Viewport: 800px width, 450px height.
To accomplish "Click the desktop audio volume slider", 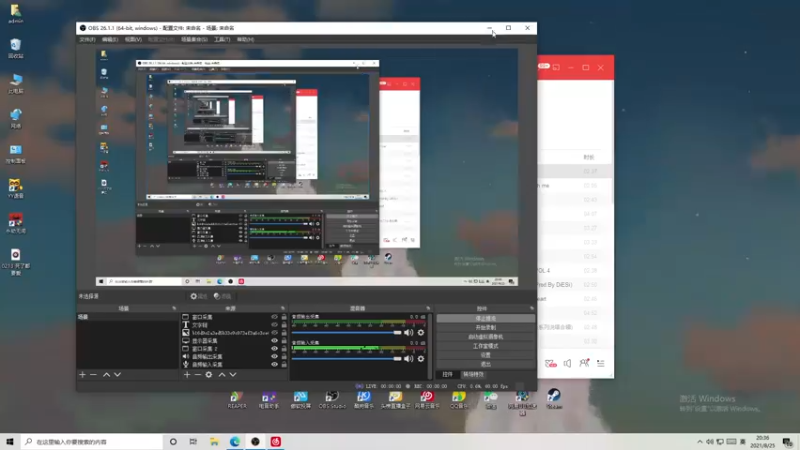I will pos(346,333).
